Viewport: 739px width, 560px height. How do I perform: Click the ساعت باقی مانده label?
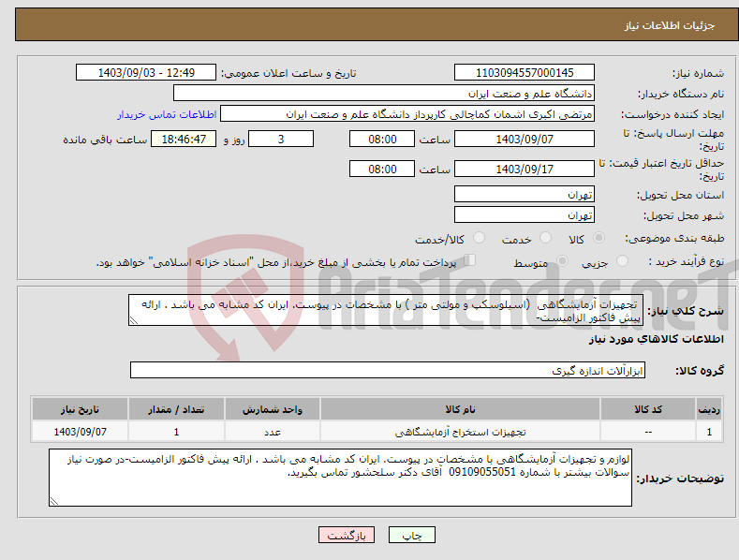tap(105, 140)
